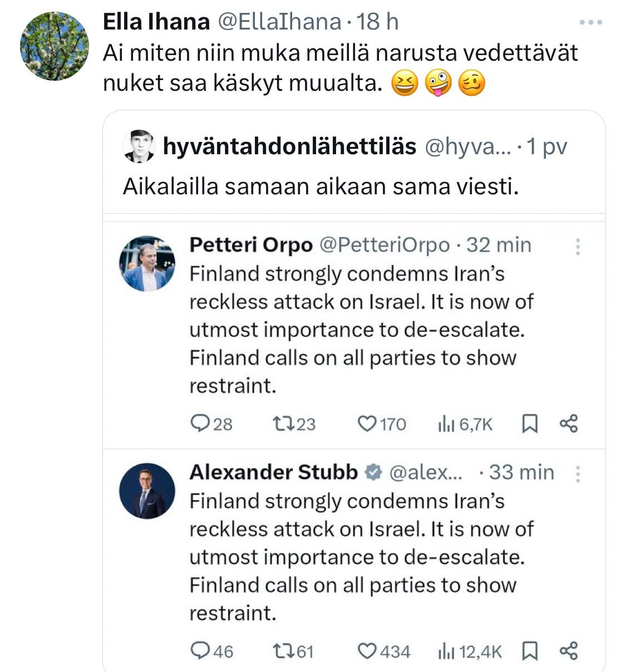Viewport: 626px width, 672px height.
Task: Open the @PetteriOrpo handle link
Action: (x=384, y=245)
